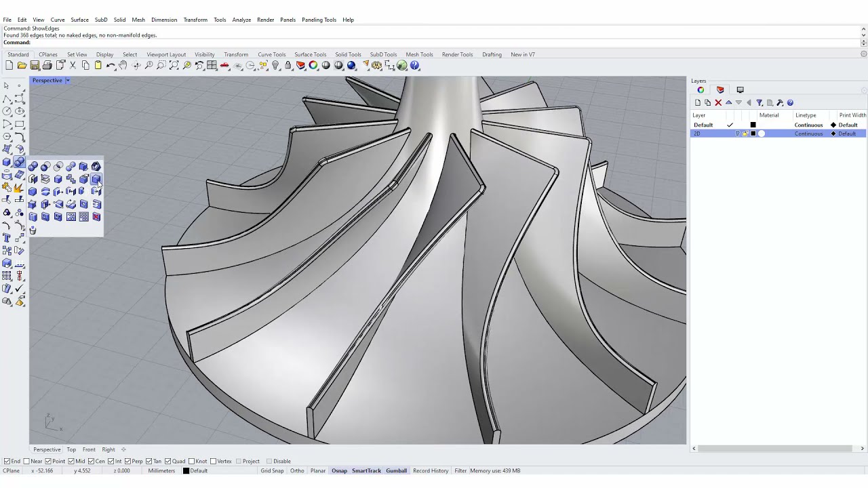Click the Text object T tool in the sidebar
Image resolution: width=868 pixels, height=488 pixels.
(x=7, y=238)
